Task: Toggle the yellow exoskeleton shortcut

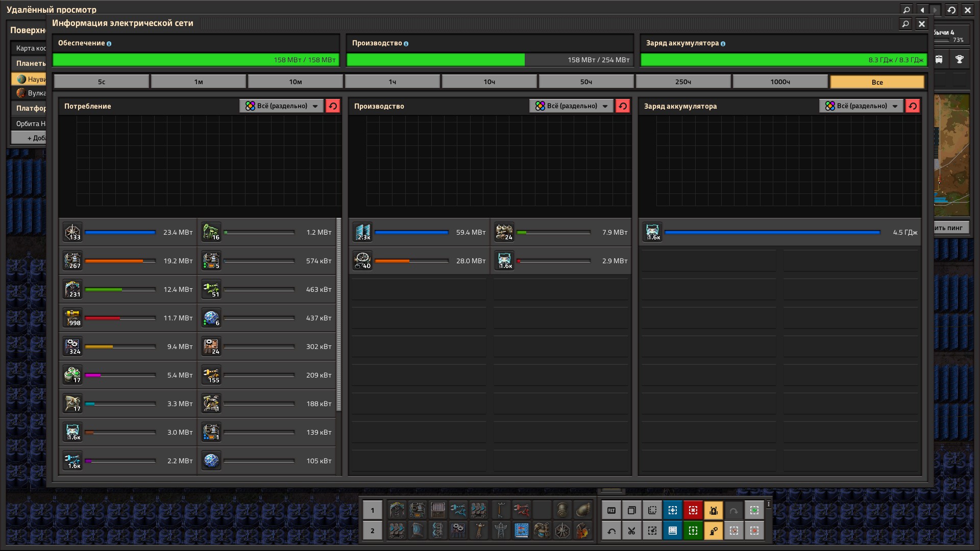Action: click(x=713, y=531)
